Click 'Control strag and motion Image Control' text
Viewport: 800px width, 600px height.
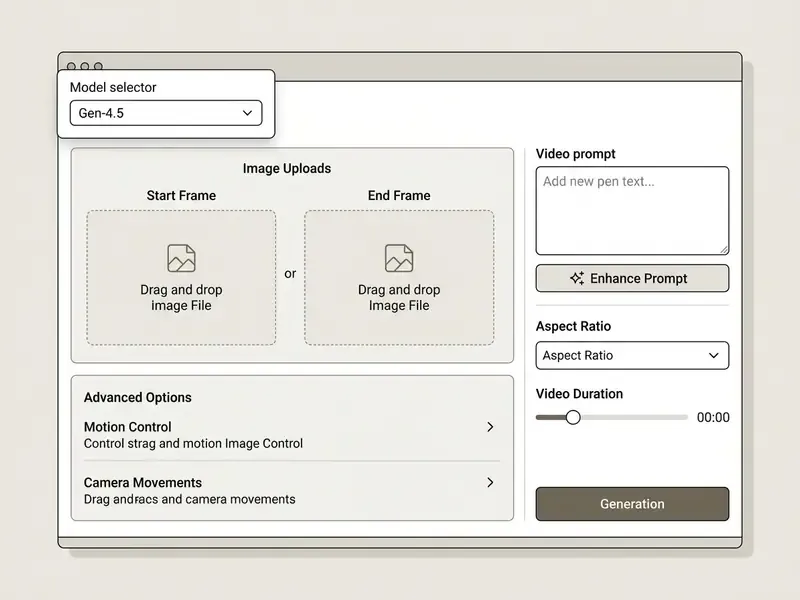click(x=193, y=443)
